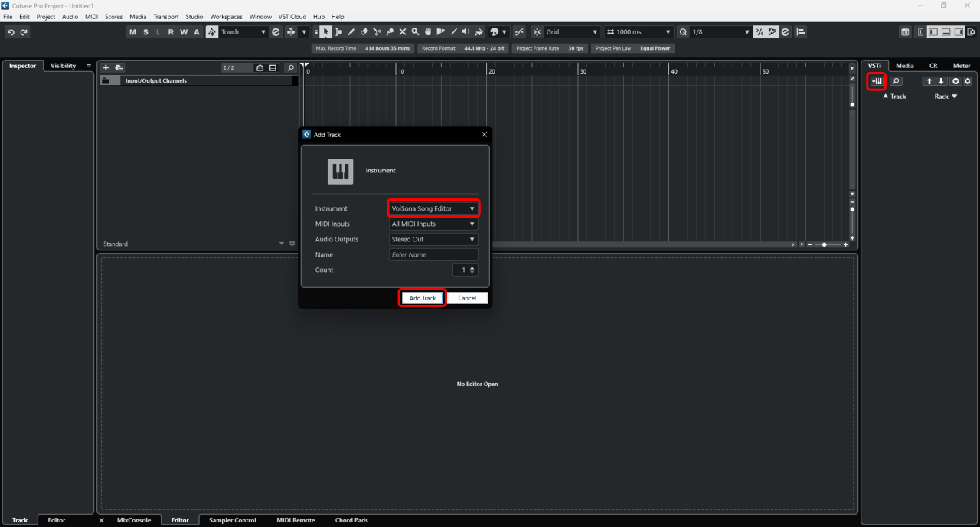This screenshot has height=527, width=980.
Task: Click the Count stepper arrows
Action: (x=472, y=270)
